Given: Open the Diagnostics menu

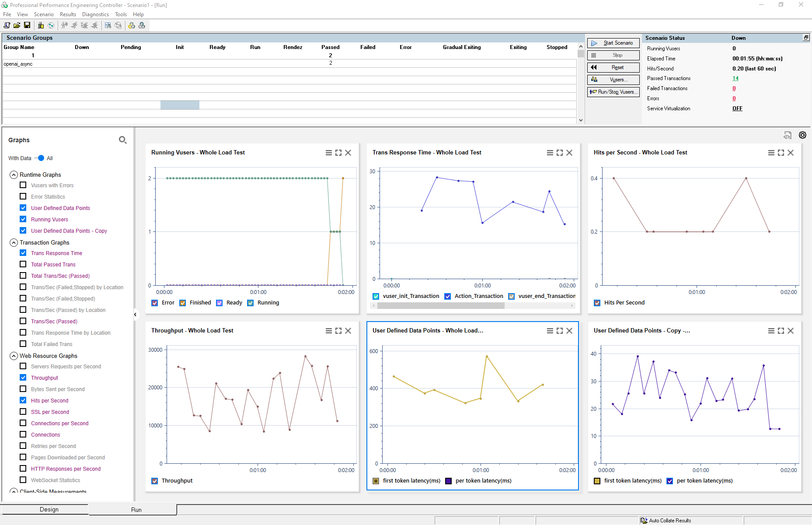Looking at the screenshot, I should tap(95, 14).
